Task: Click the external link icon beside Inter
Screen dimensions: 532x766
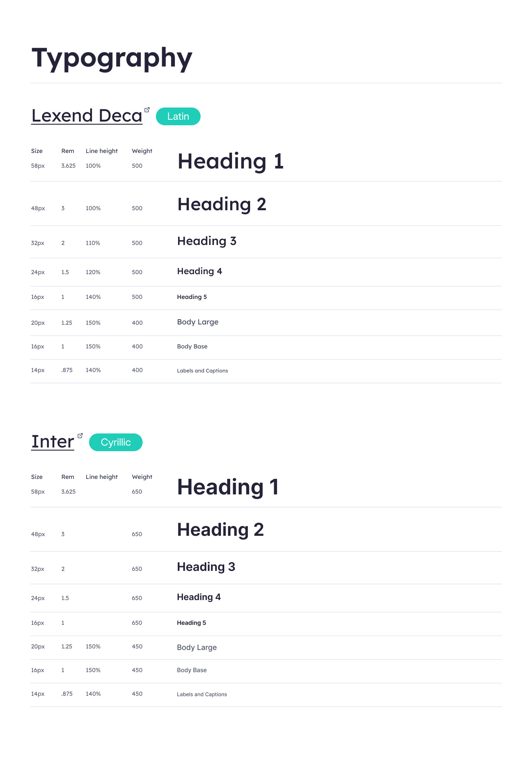Action: click(x=80, y=436)
